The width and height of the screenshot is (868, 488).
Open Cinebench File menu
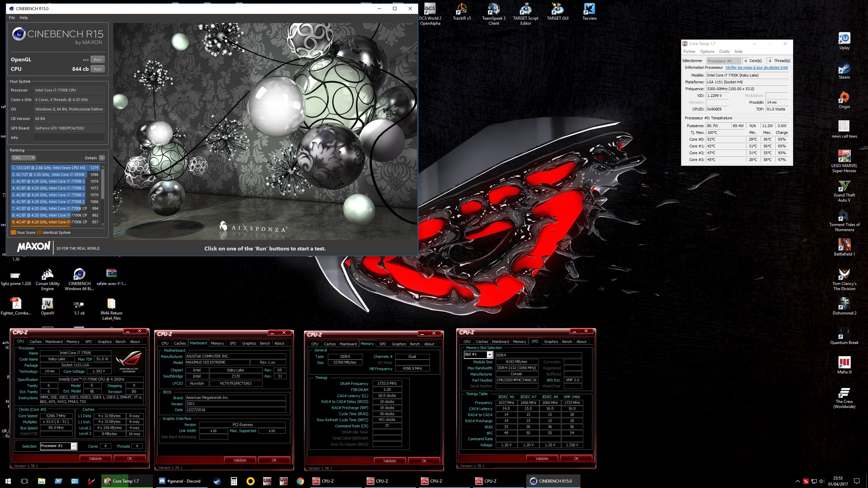(x=12, y=18)
